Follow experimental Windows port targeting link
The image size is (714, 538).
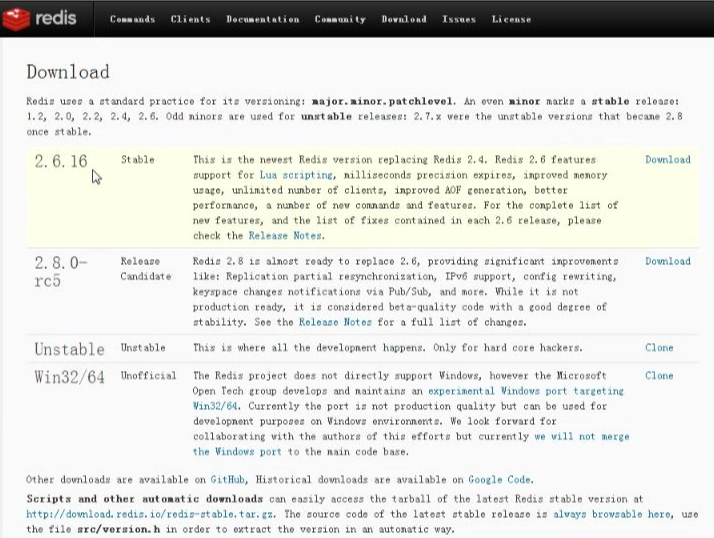[x=526, y=391]
